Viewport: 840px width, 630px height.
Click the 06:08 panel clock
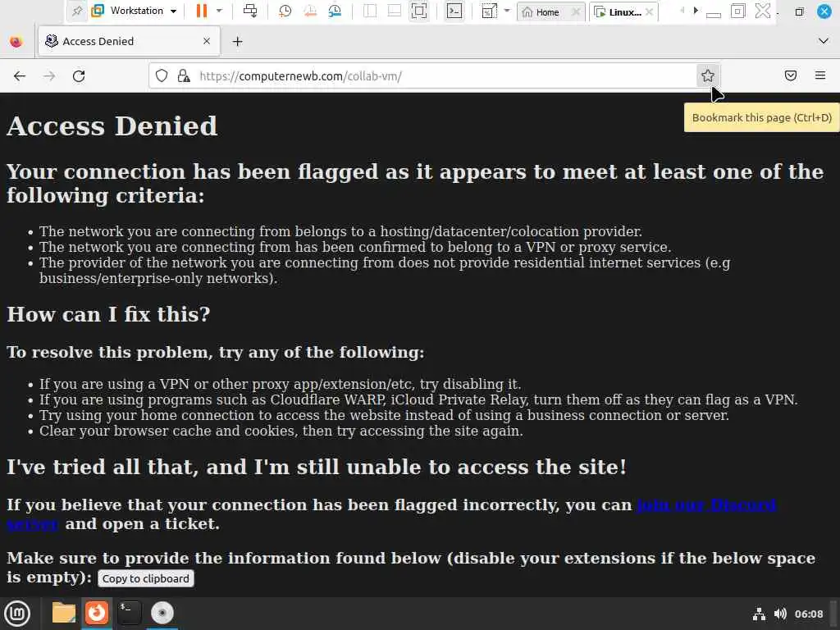[x=808, y=614]
